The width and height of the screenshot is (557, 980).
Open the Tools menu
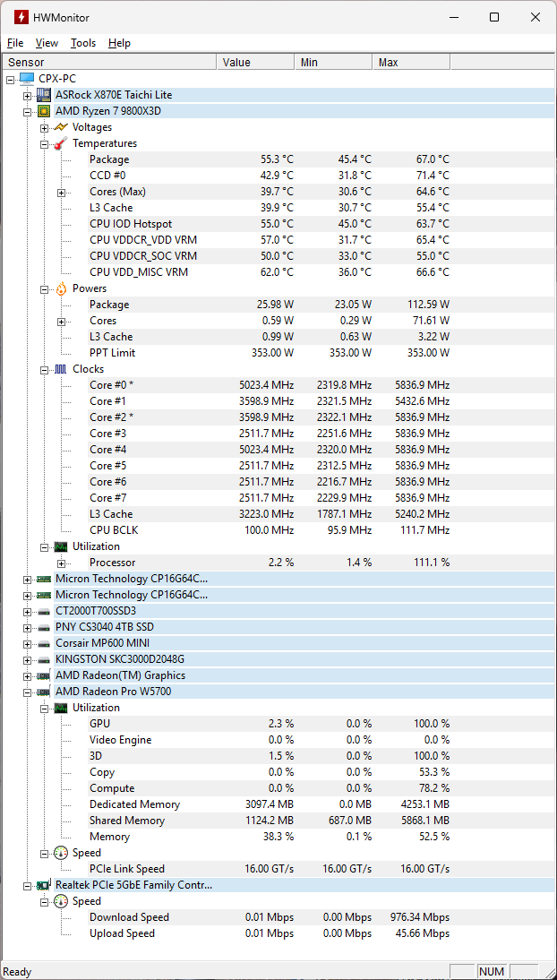tap(83, 42)
